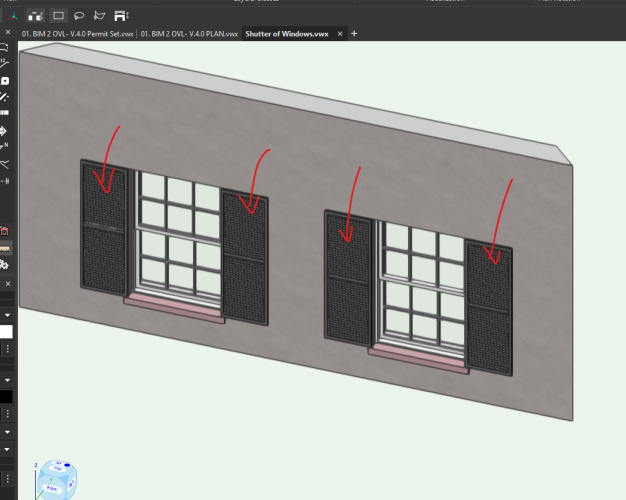The height and width of the screenshot is (500, 626).
Task: Expand the fill style dropdown arrow
Action: (x=7, y=314)
